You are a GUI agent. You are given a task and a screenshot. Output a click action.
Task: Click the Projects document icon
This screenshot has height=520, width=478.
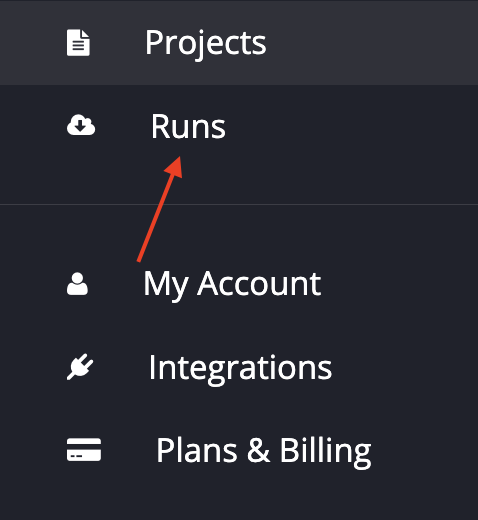[78, 43]
